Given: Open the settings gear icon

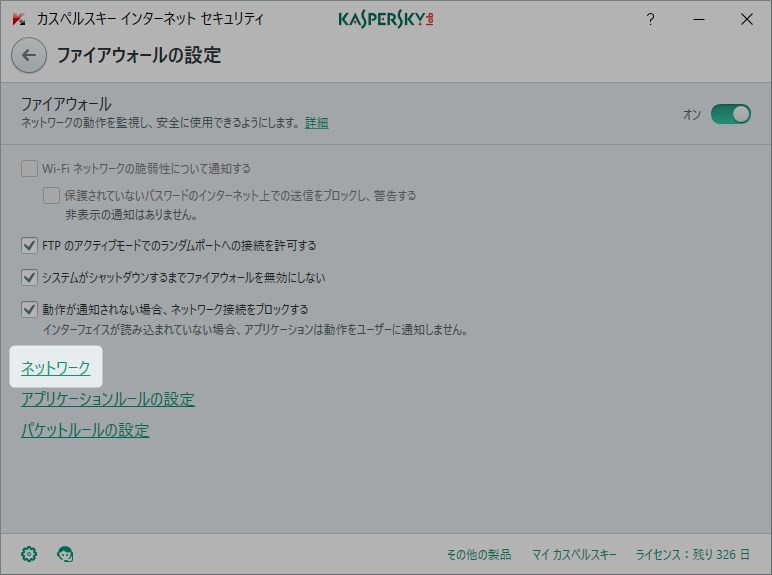Looking at the screenshot, I should click(29, 554).
